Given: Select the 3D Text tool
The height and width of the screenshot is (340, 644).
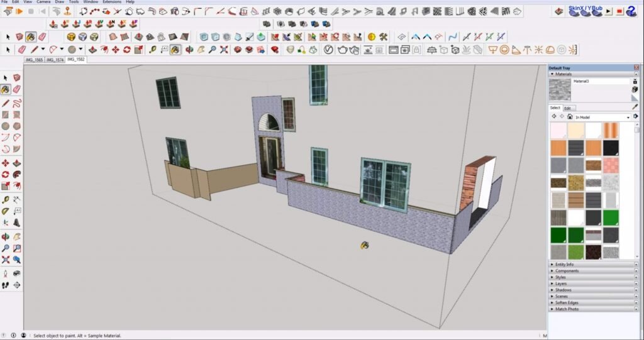Looking at the screenshot, I should [17, 222].
